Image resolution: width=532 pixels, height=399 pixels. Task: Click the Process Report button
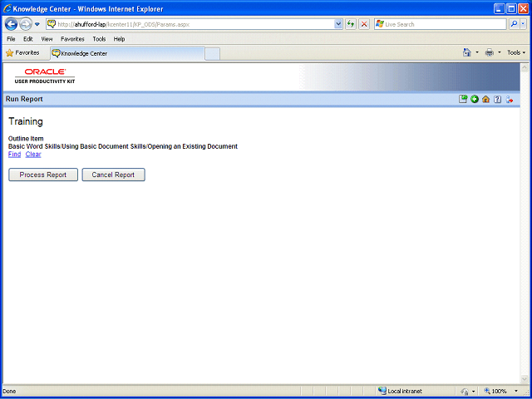(43, 175)
